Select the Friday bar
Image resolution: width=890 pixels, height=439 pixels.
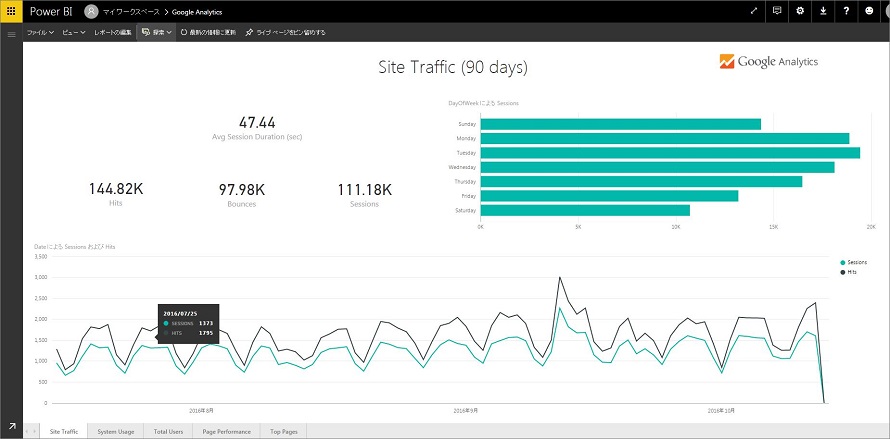(609, 196)
